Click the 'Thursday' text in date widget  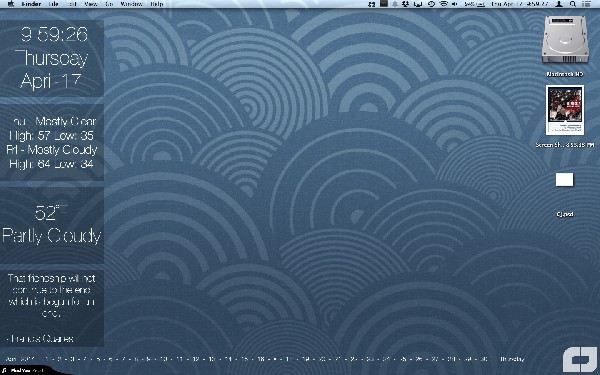click(x=52, y=58)
